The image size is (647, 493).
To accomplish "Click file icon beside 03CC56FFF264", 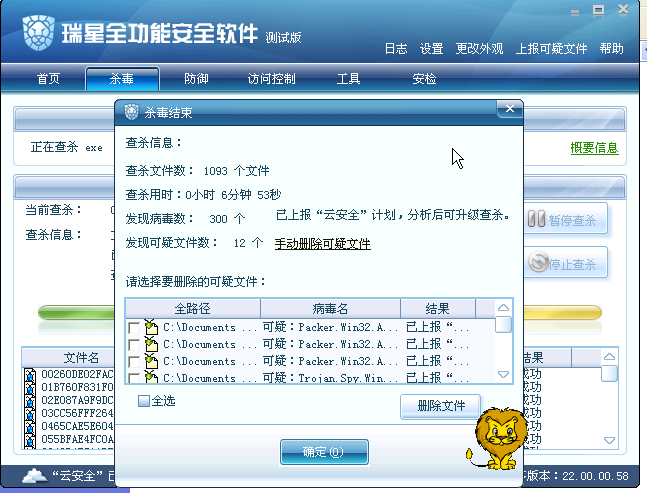I will [x=30, y=413].
